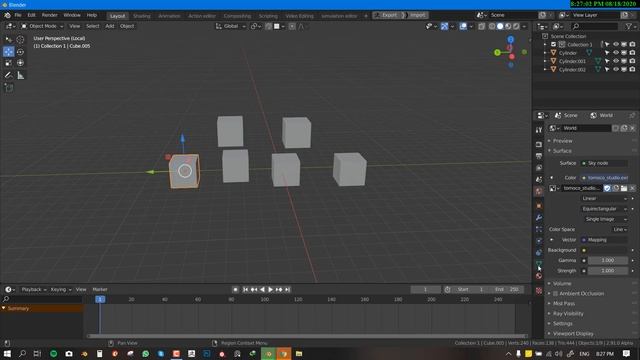Open the Tool properties tab

pos(539,130)
